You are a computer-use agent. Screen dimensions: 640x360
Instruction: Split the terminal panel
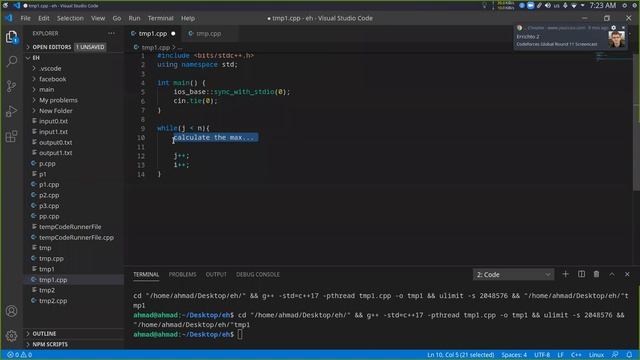point(581,274)
